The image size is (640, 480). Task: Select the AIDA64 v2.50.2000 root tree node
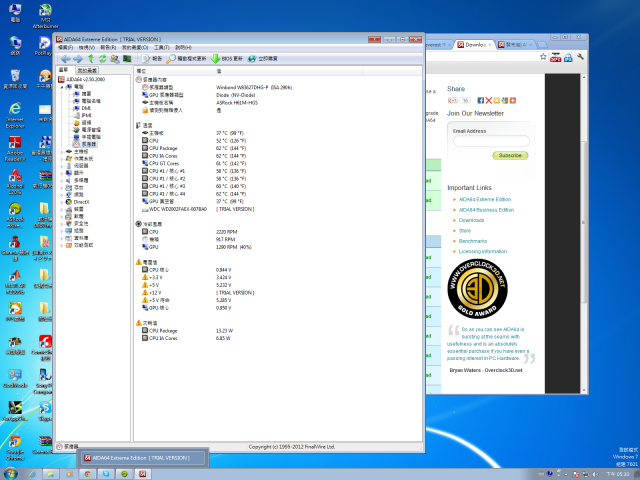tap(82, 79)
